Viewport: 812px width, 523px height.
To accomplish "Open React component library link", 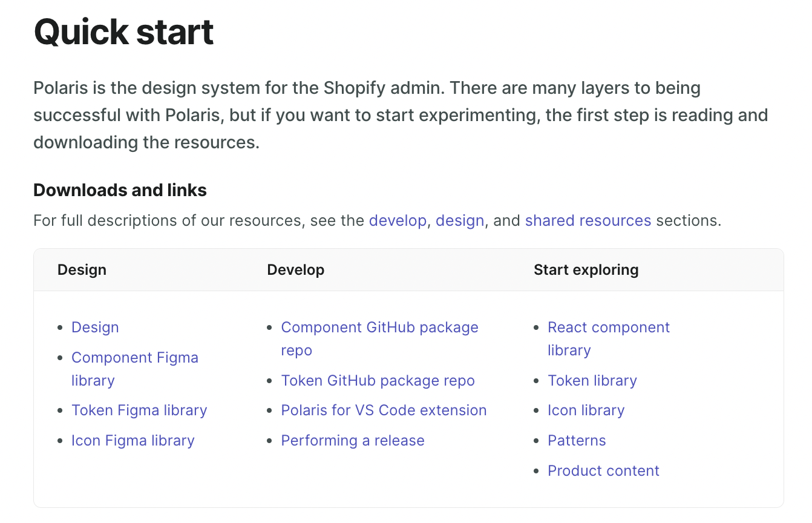I will click(609, 339).
